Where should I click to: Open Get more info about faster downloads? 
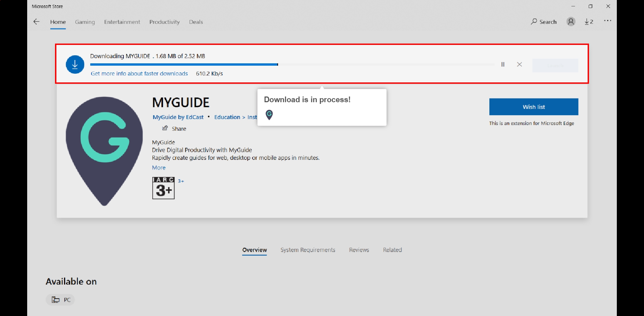coord(139,73)
